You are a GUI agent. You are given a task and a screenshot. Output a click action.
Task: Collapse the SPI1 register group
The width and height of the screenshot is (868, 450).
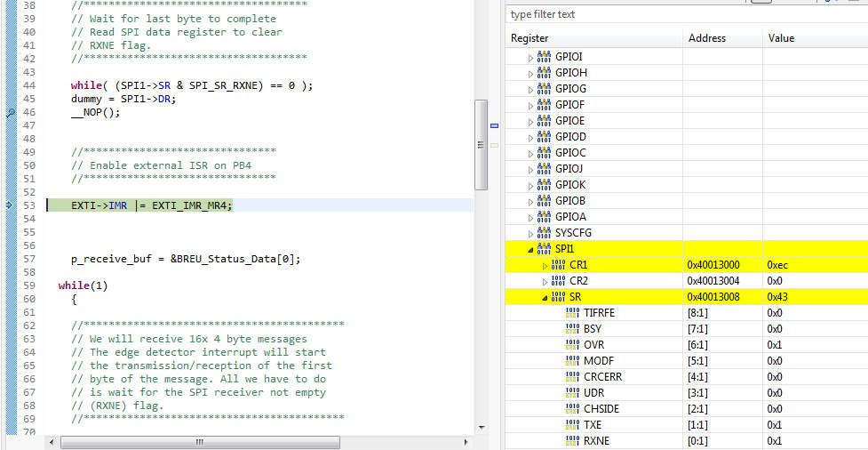(530, 250)
